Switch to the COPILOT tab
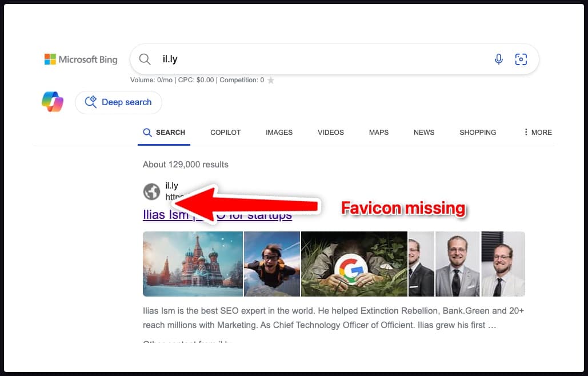Image resolution: width=588 pixels, height=376 pixels. (x=225, y=132)
